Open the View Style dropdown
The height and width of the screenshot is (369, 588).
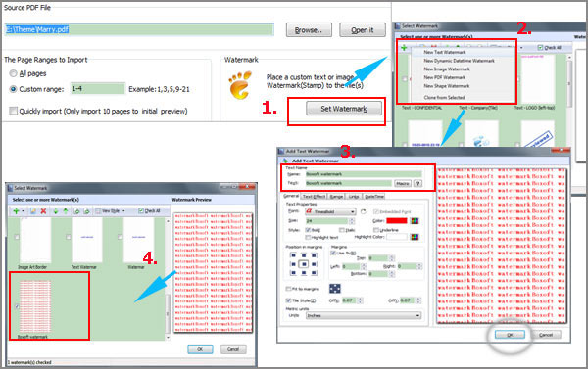110,211
